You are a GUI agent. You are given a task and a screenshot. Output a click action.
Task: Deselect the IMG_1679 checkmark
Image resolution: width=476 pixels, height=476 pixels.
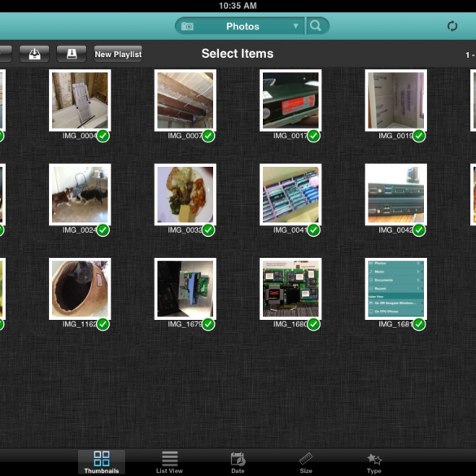(x=208, y=324)
